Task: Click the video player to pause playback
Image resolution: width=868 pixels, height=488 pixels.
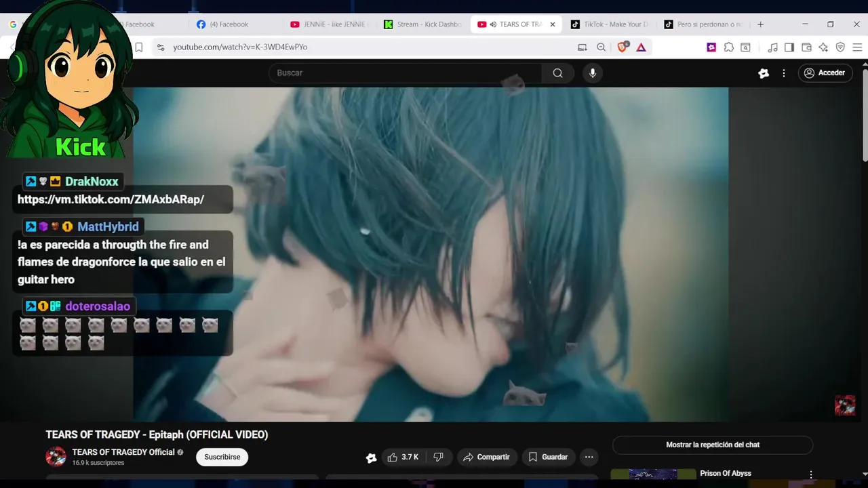Action: [x=431, y=254]
